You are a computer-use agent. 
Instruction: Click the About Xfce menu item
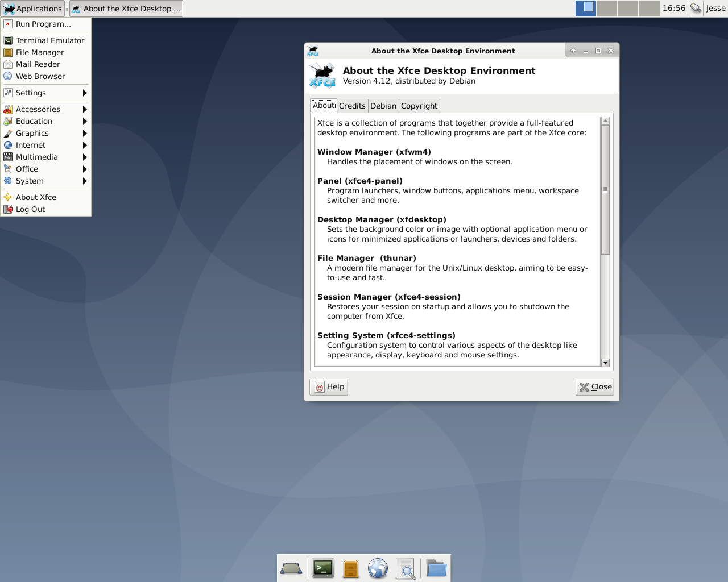click(x=45, y=197)
